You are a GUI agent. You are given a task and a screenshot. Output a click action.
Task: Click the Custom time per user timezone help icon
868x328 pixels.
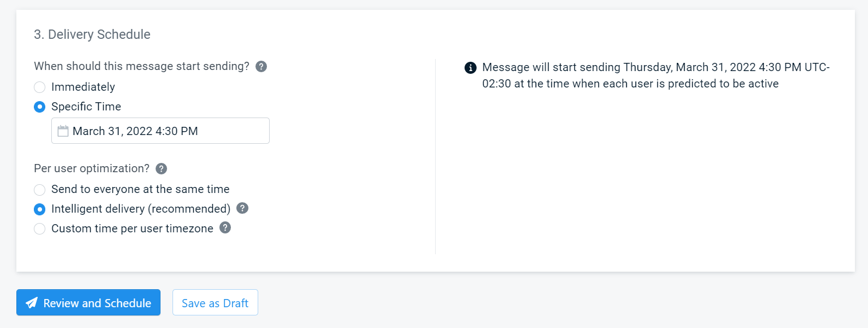coord(224,228)
